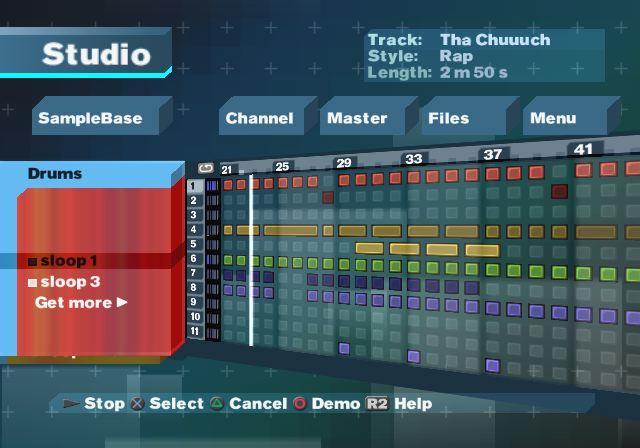640x448 pixels.
Task: Click the triangle Cancel button icon
Action: (x=216, y=404)
